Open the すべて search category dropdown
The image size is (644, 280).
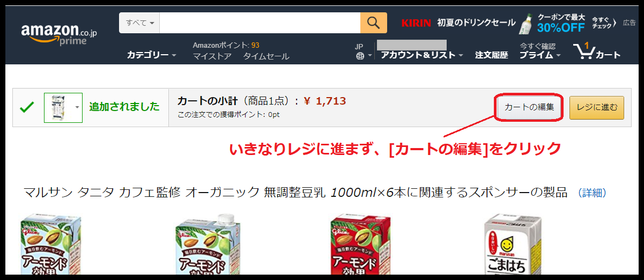click(x=139, y=23)
